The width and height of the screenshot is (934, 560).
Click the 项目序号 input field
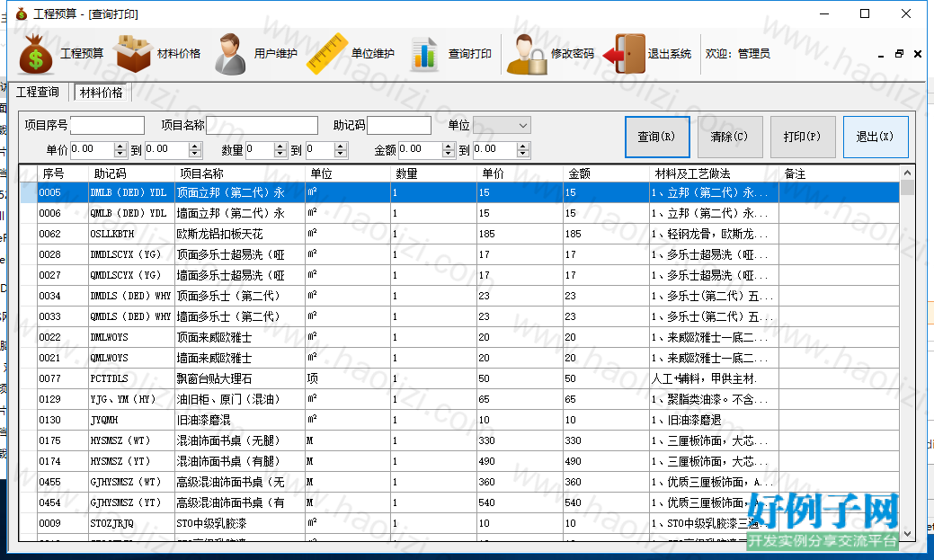tap(107, 125)
